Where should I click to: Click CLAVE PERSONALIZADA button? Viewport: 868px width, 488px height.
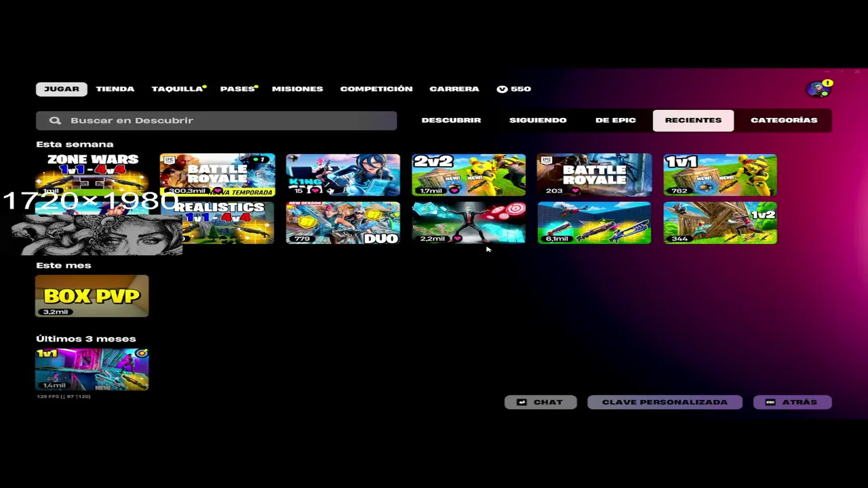665,402
